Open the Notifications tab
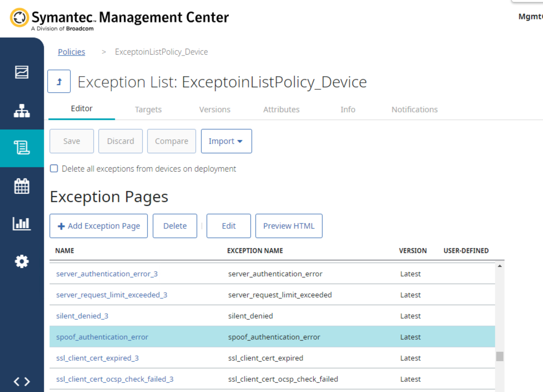Screen dimensions: 543x392 [x=414, y=109]
